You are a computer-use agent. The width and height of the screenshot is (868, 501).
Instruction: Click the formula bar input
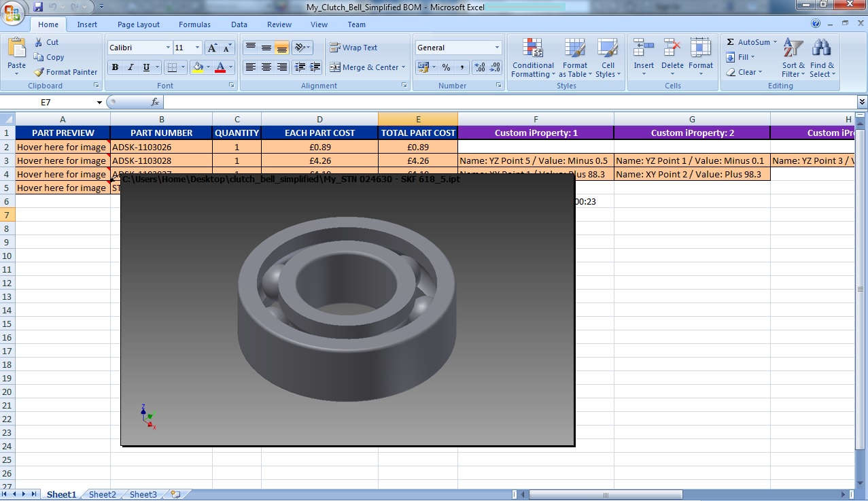tap(510, 102)
